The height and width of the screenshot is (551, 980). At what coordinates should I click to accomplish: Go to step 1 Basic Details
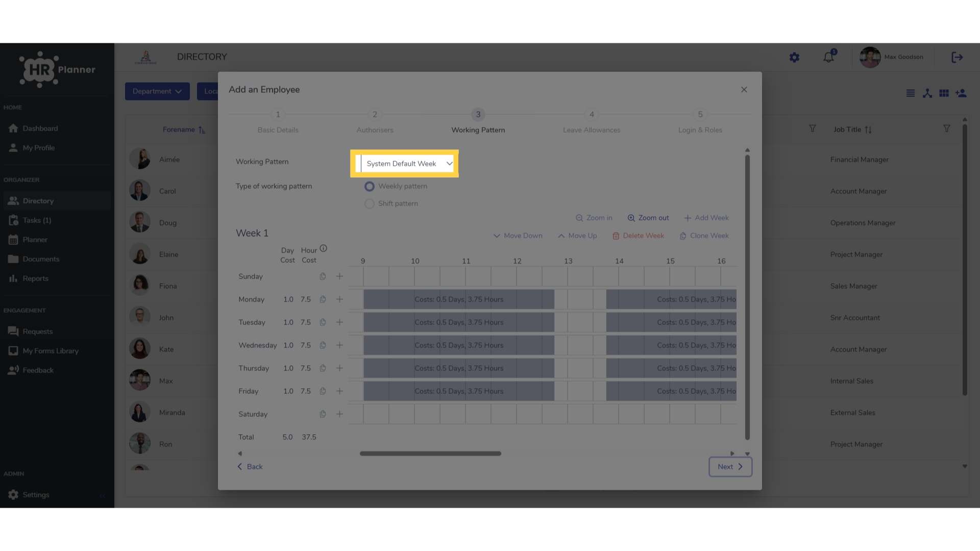pos(278,122)
